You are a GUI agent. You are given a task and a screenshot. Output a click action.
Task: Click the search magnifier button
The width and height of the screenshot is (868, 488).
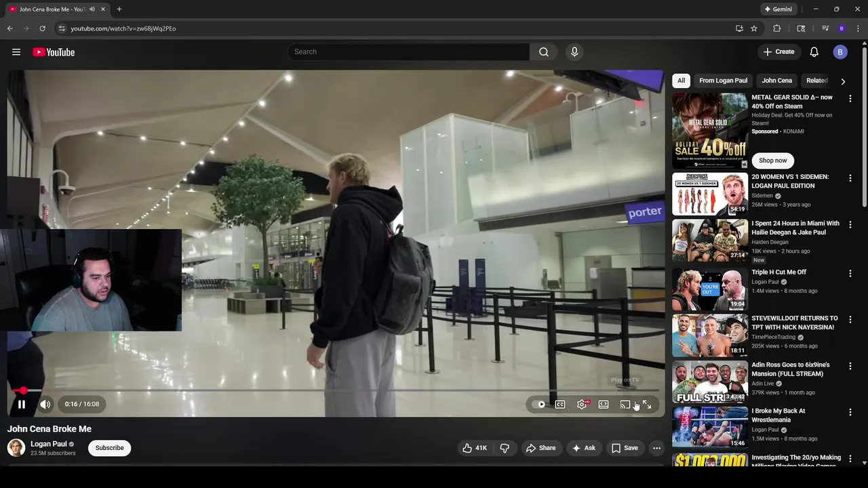(x=544, y=52)
